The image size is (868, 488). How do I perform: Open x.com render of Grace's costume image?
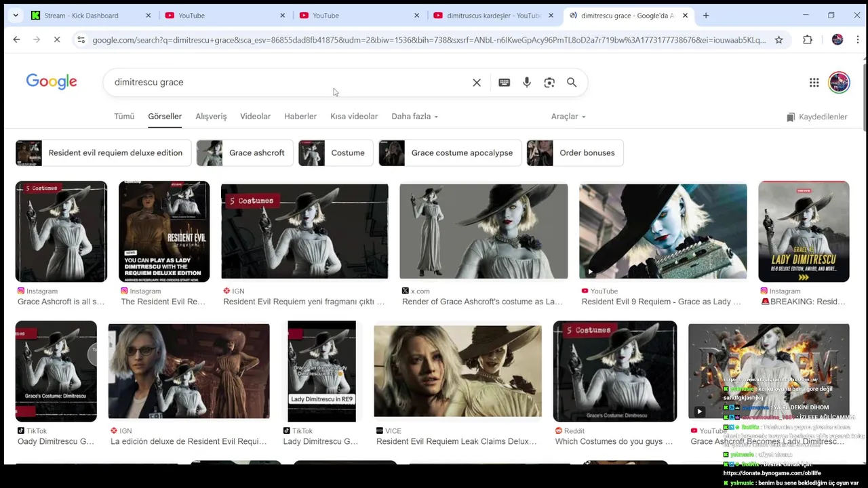click(484, 231)
